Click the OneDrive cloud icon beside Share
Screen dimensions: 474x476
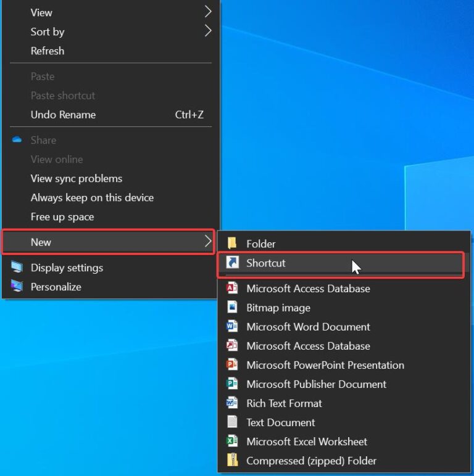tap(17, 140)
